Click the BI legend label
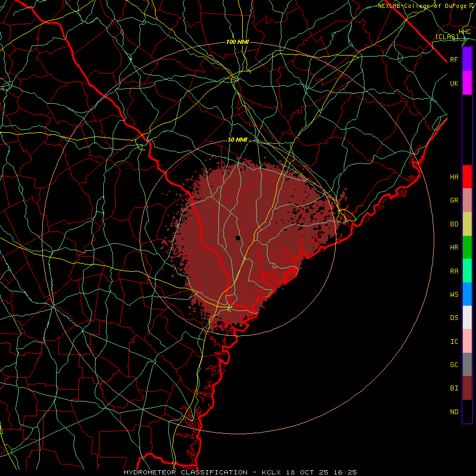Screen dimensions: 476x476 (x=454, y=388)
